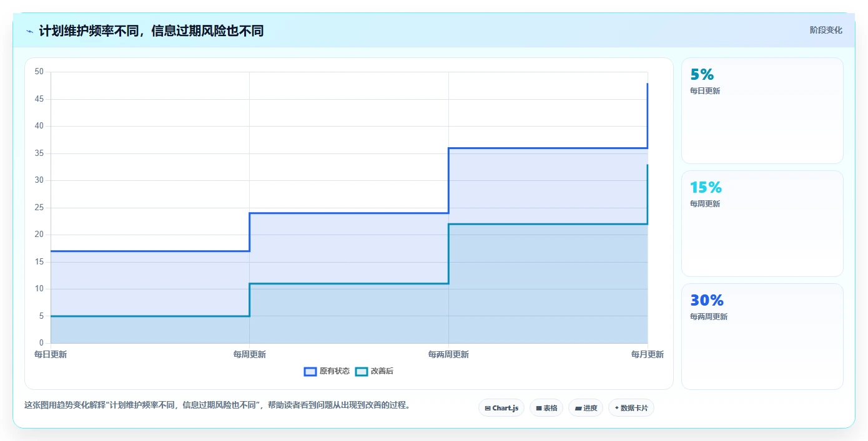Toggle the 原有状态 legend series
868x441 pixels.
[x=327, y=371]
